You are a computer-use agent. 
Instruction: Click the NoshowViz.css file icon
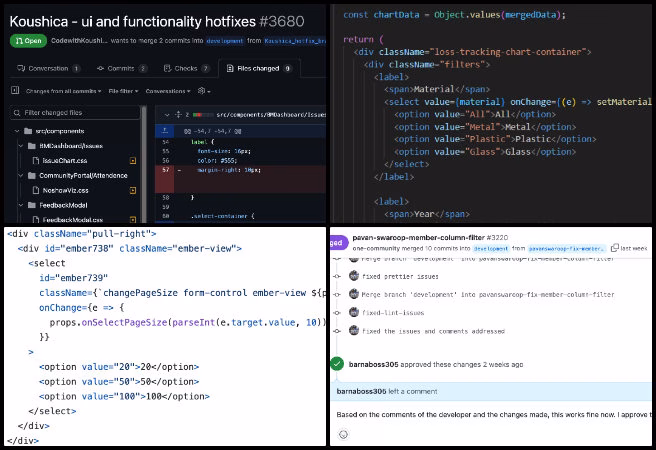36,190
